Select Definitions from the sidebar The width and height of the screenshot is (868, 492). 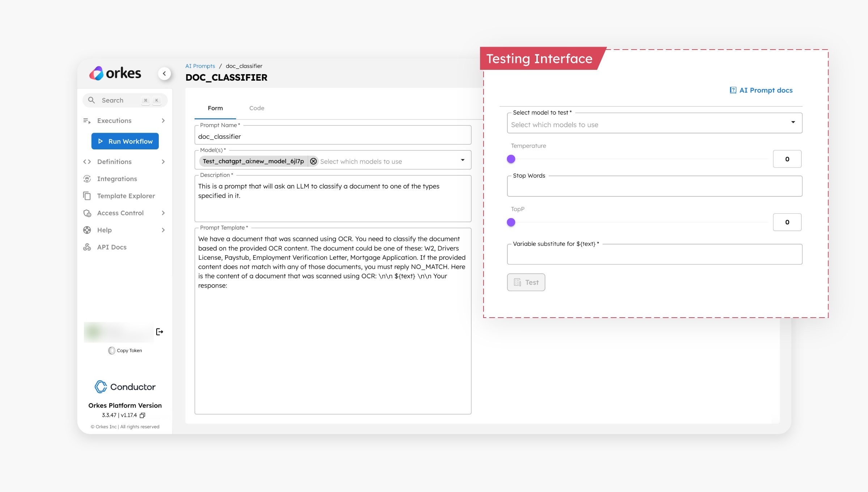coord(114,161)
